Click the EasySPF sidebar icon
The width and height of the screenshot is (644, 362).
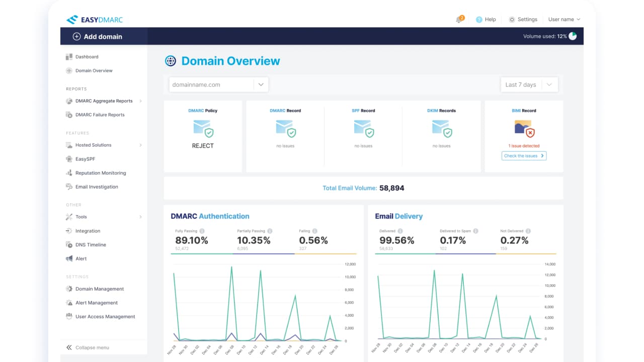tap(69, 159)
